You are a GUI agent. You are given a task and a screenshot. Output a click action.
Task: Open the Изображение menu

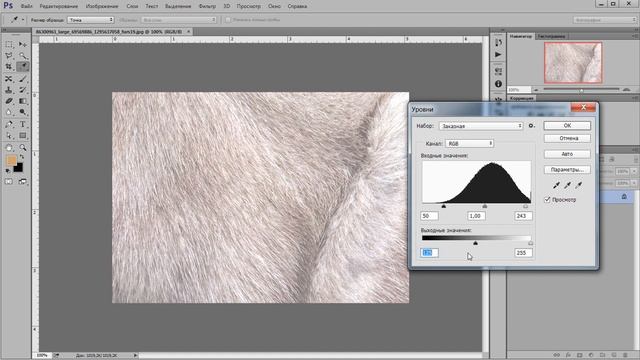point(102,6)
